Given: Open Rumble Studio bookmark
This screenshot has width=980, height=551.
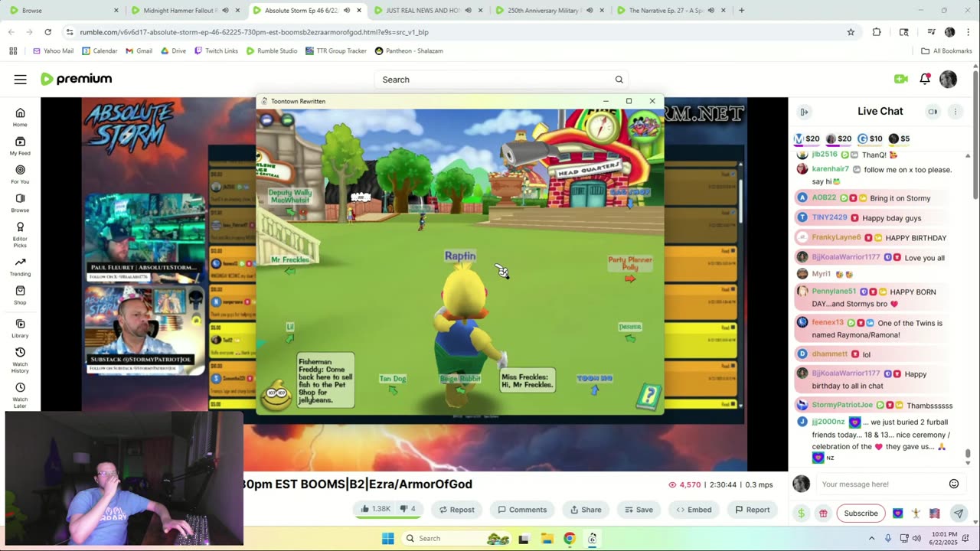Looking at the screenshot, I should (x=272, y=51).
